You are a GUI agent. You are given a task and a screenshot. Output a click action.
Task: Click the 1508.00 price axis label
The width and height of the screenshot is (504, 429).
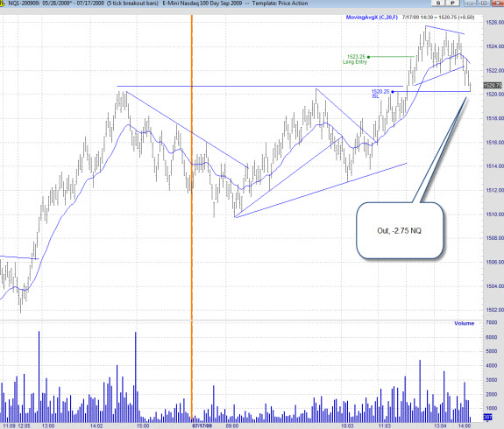click(x=494, y=238)
